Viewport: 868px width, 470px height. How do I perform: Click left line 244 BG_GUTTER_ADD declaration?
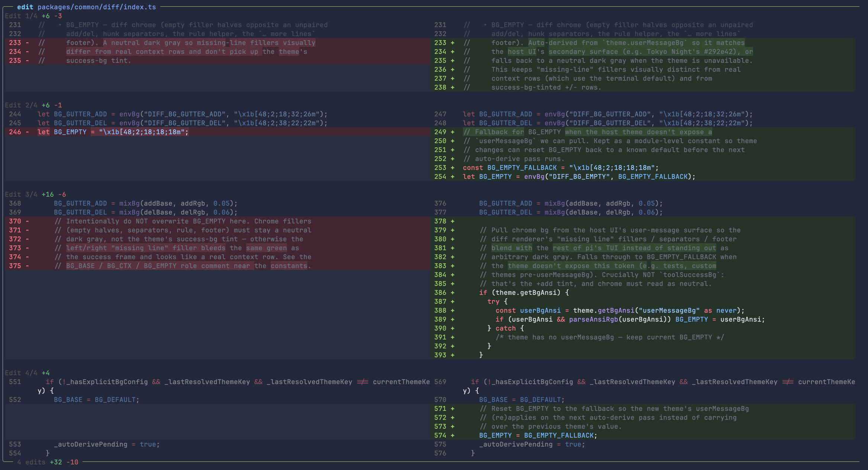click(183, 114)
